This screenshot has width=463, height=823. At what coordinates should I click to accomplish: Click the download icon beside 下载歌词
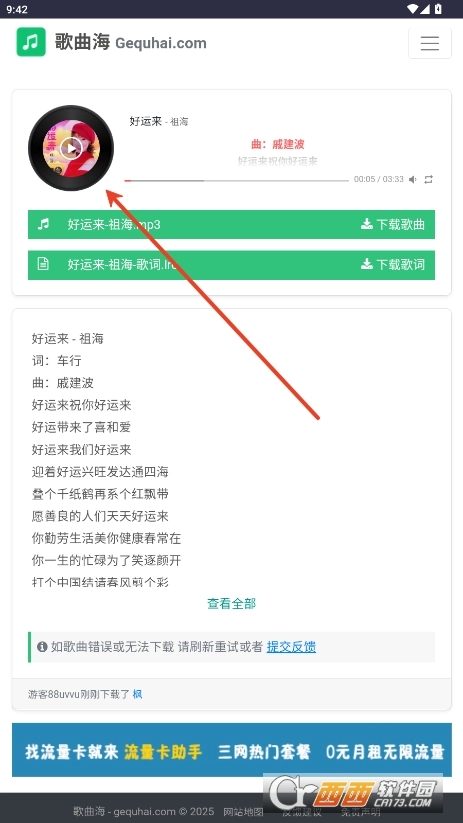[366, 264]
